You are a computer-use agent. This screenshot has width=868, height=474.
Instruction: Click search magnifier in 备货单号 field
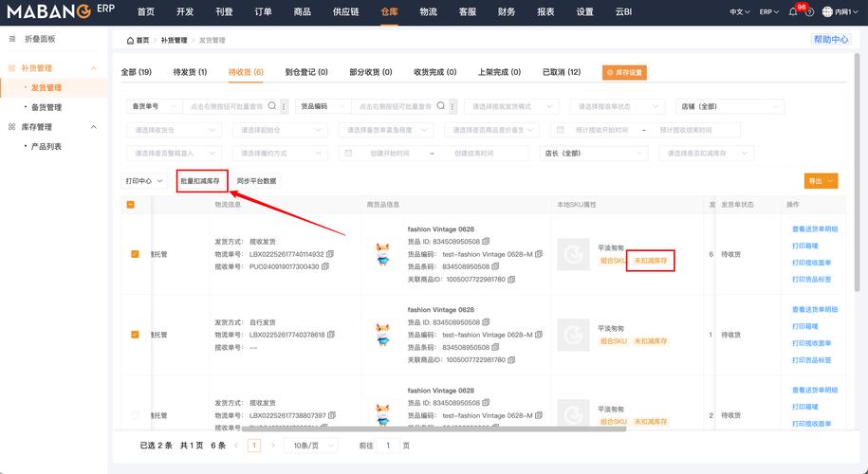click(272, 105)
